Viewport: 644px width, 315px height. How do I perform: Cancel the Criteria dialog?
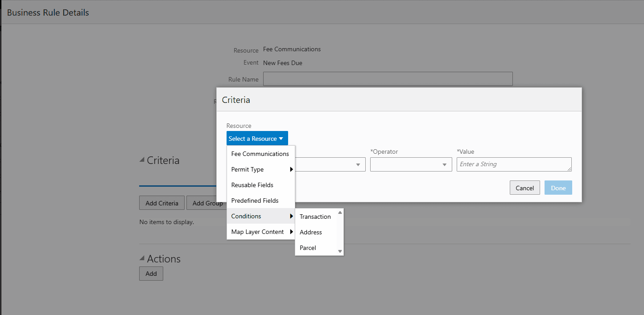click(x=524, y=188)
